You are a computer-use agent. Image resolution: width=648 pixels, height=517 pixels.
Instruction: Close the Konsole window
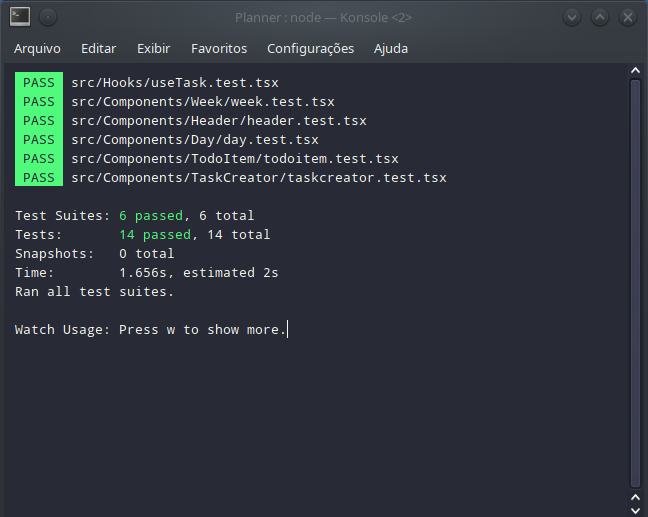tap(628, 17)
